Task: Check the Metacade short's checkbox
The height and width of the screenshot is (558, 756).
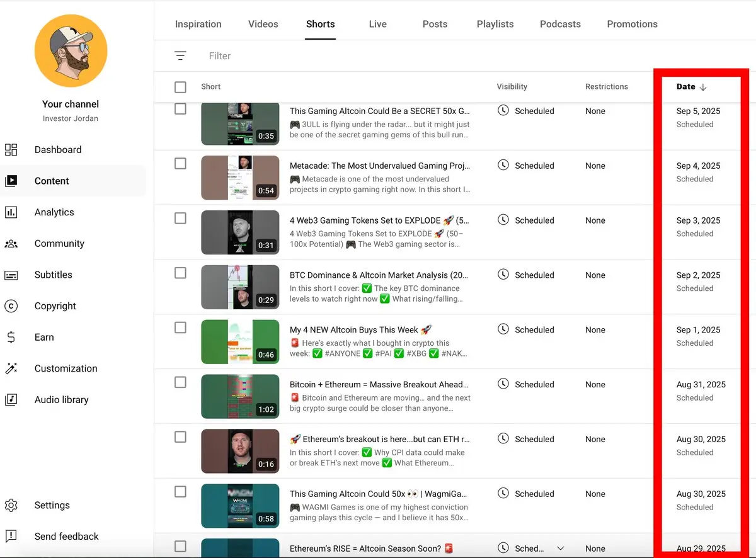Action: pos(180,164)
